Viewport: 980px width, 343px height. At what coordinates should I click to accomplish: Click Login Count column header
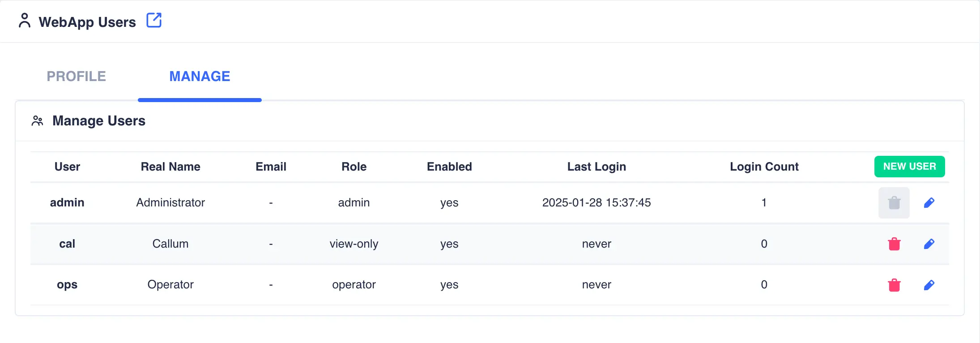coord(764,166)
